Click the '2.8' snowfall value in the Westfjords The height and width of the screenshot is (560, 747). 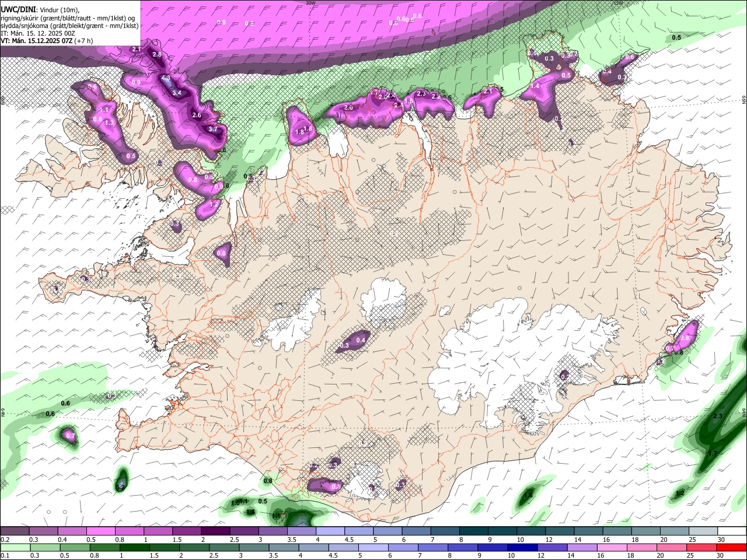tap(156, 55)
